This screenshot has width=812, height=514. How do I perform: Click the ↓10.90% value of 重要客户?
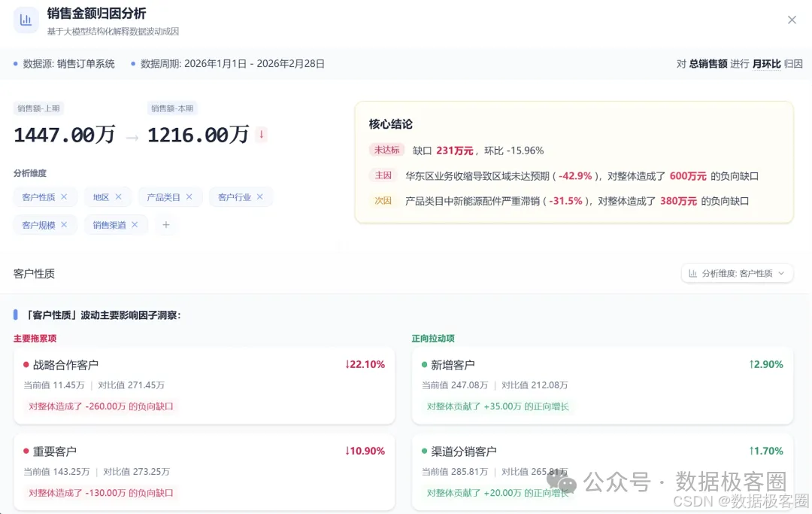365,451
